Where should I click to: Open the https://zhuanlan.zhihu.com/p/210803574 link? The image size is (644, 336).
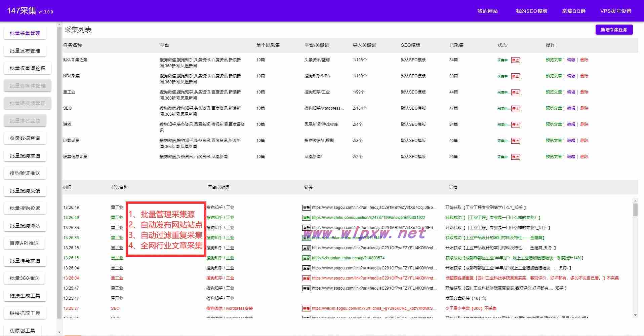[x=348, y=258]
